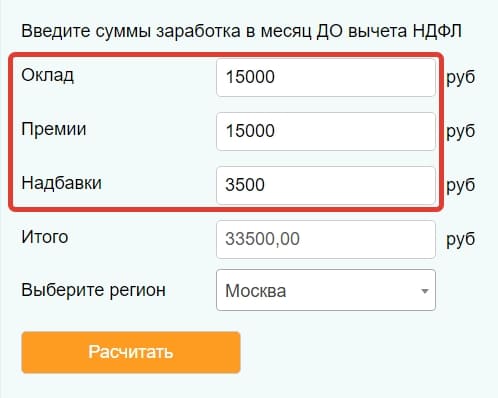Click the руб unit beside Надбавки field
Image resolution: width=498 pixels, height=398 pixels.
click(461, 186)
